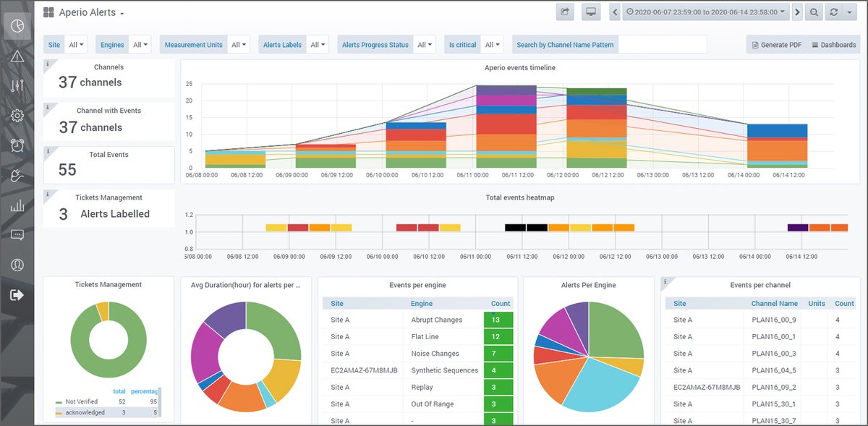Open the bar chart reports sidebar icon

tap(17, 206)
